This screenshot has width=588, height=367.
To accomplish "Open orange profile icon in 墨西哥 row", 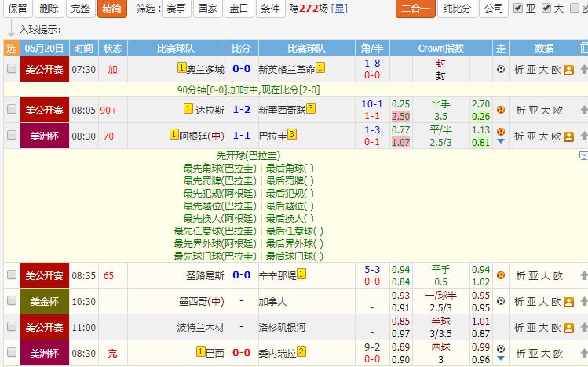I will [568, 302].
